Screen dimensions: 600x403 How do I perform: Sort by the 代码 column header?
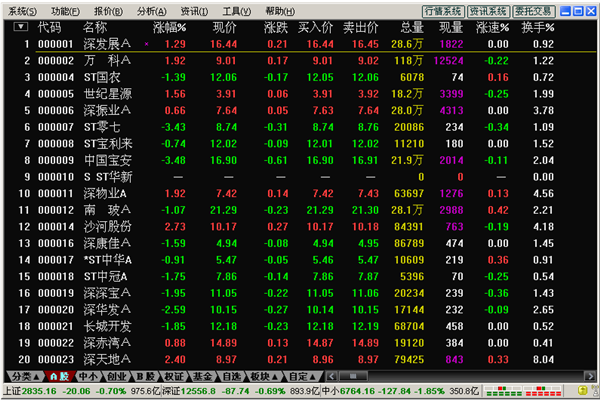pos(49,28)
